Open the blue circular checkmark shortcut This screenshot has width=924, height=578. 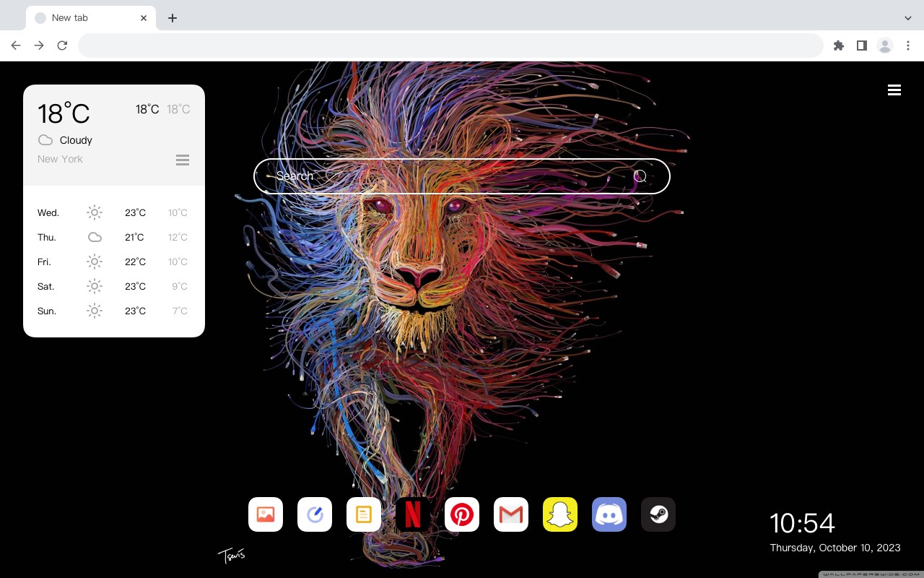(315, 514)
